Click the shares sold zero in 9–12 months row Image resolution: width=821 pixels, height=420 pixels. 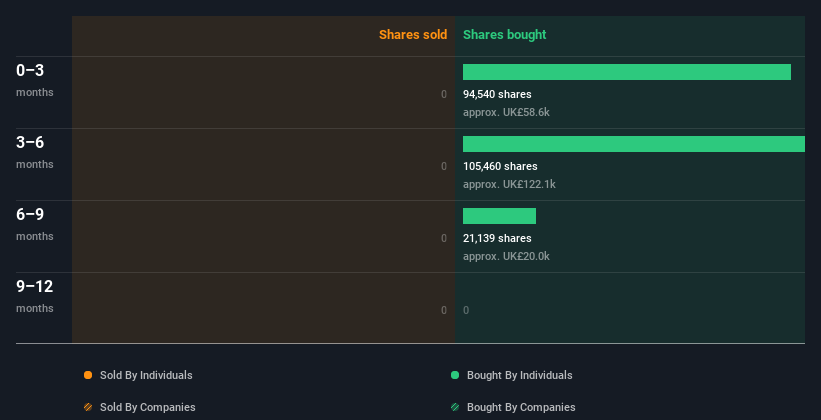point(444,310)
